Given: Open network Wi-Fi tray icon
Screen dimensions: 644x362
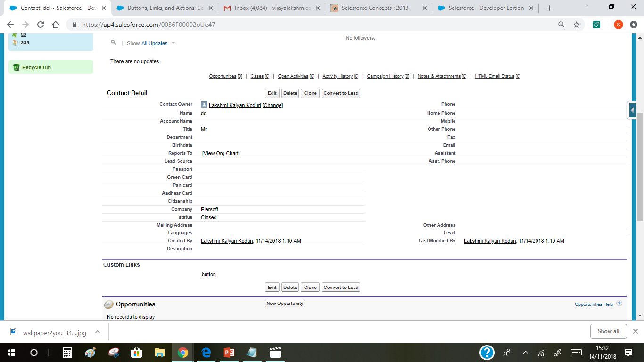Looking at the screenshot, I should [x=542, y=352].
